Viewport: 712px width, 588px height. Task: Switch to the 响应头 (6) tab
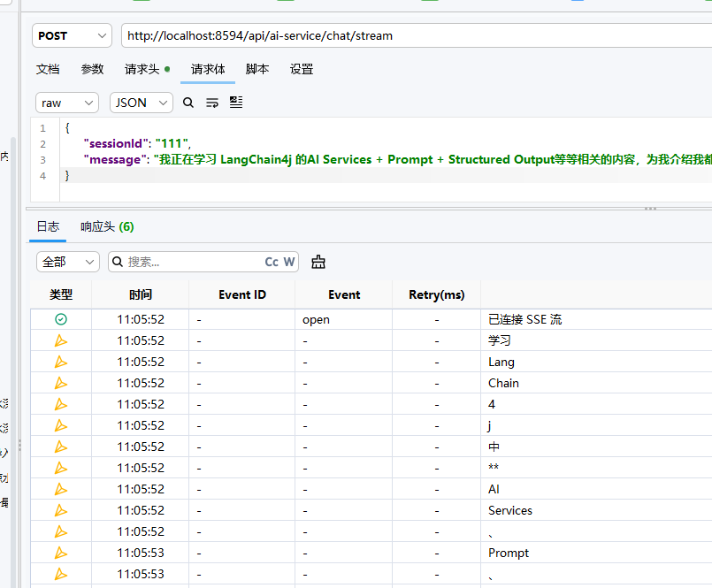[x=107, y=226]
